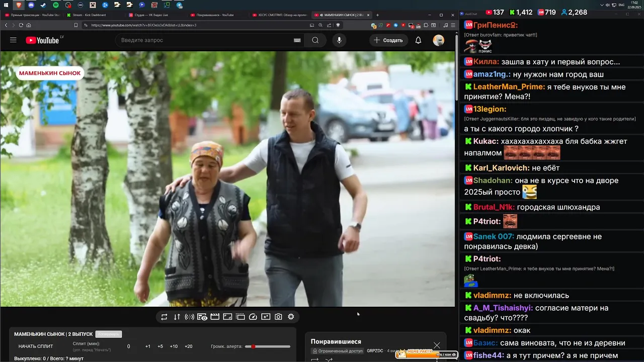Close the Понравившиеся playlist panel
The image size is (644, 362).
click(x=437, y=345)
